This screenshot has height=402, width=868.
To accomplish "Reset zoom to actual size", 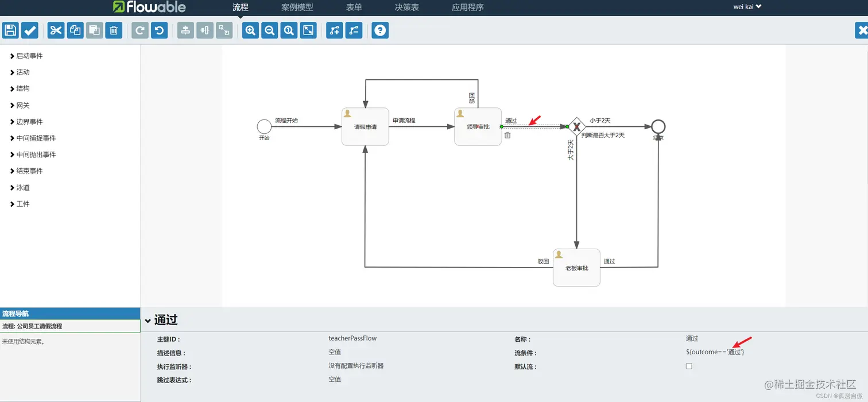I will coord(289,30).
